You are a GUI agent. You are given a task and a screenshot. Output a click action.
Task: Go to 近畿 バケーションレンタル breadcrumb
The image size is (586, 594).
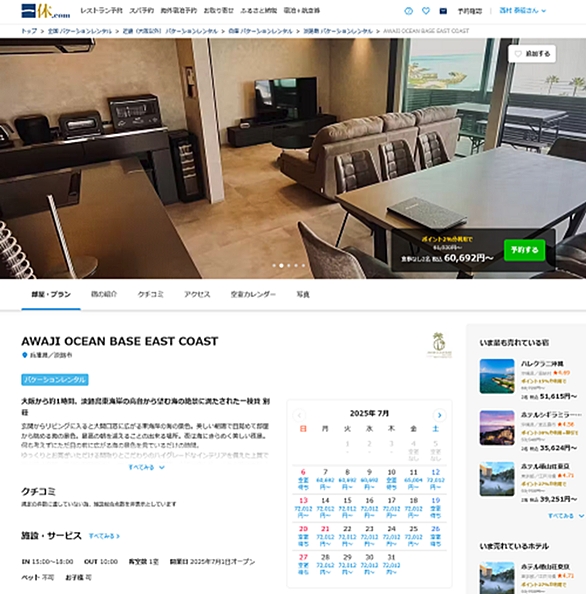[x=170, y=31]
